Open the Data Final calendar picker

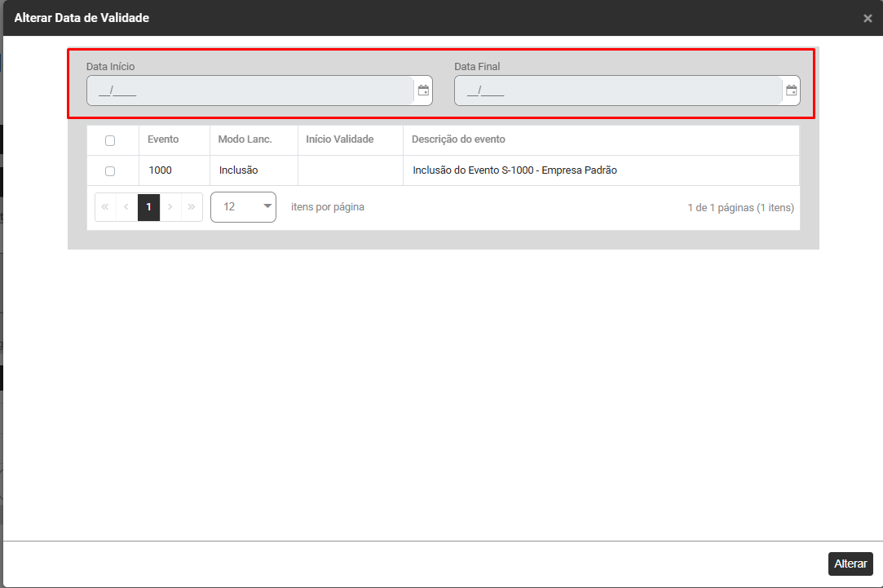791,91
